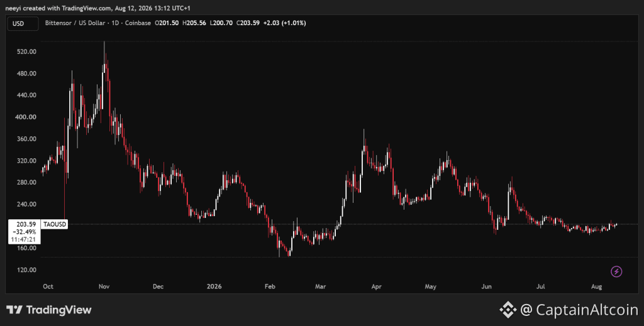The width and height of the screenshot is (644, 326).
Task: Click the purple lightning bolt icon
Action: [x=616, y=271]
